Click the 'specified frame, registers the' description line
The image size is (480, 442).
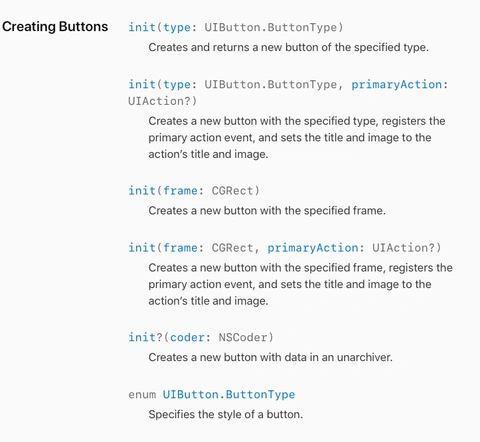(x=300, y=268)
